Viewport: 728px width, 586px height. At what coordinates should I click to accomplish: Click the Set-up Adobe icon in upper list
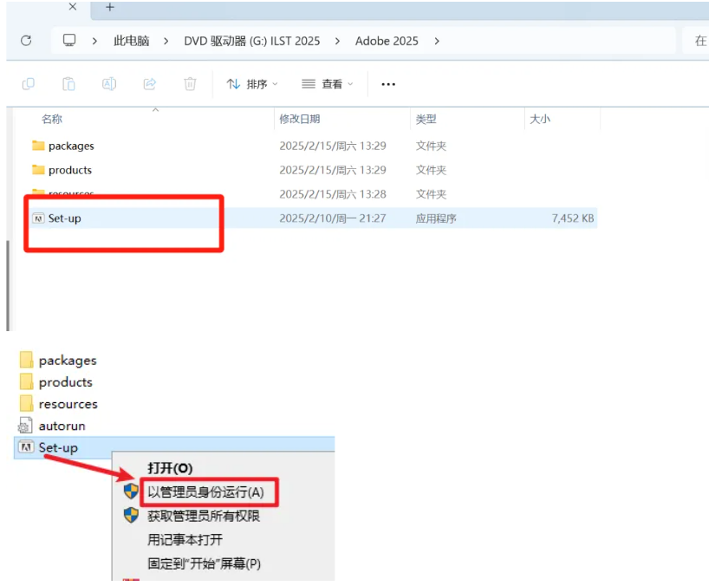[x=38, y=218]
